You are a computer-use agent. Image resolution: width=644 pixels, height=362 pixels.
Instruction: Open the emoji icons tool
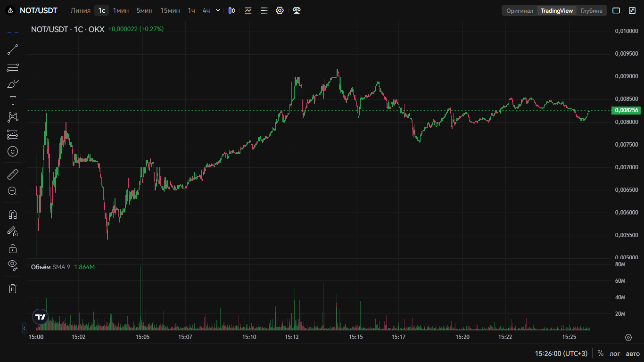tap(13, 151)
